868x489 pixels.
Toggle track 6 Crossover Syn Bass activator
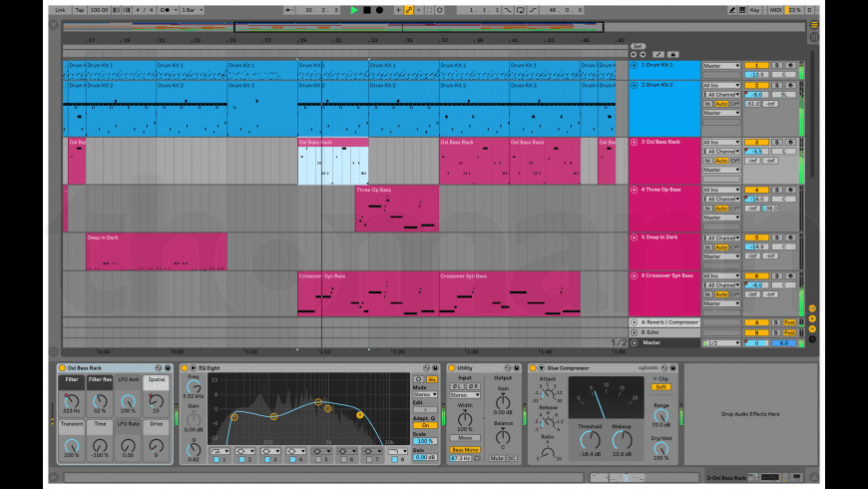click(x=756, y=275)
